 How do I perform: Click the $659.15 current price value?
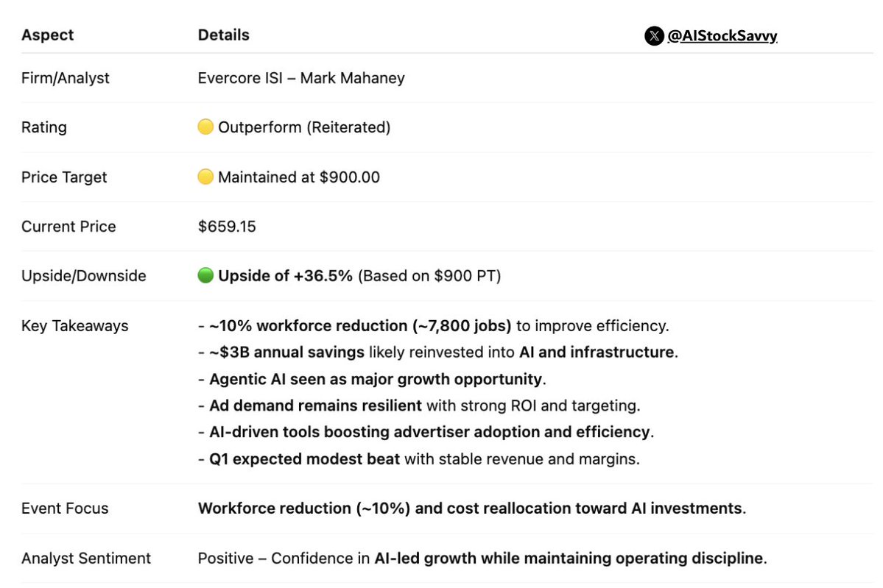point(227,226)
